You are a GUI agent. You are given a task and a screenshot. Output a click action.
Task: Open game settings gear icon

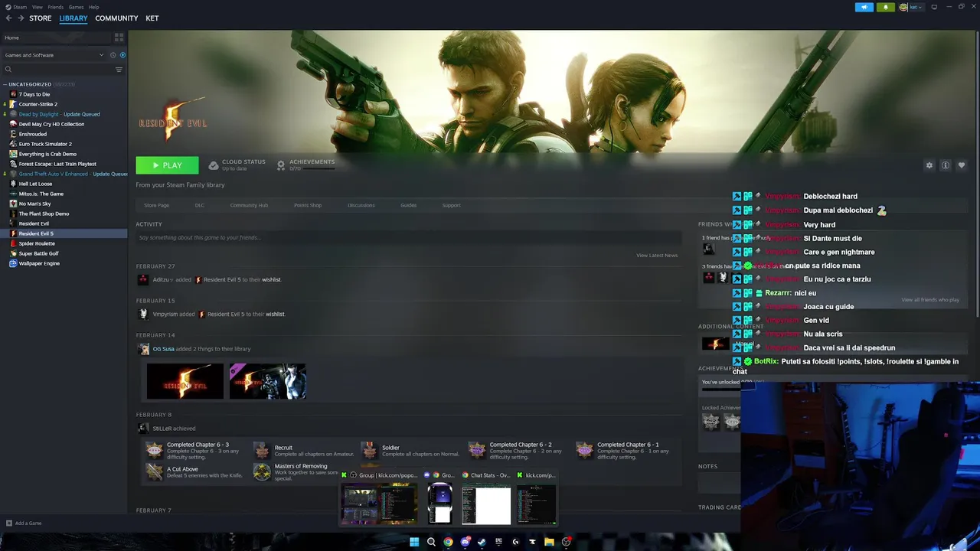click(929, 165)
